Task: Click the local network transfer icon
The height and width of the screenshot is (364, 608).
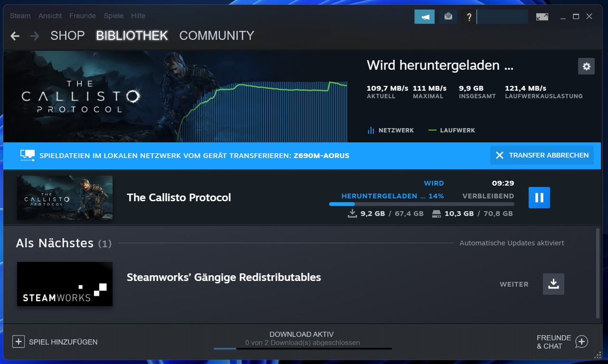Action: pos(28,155)
